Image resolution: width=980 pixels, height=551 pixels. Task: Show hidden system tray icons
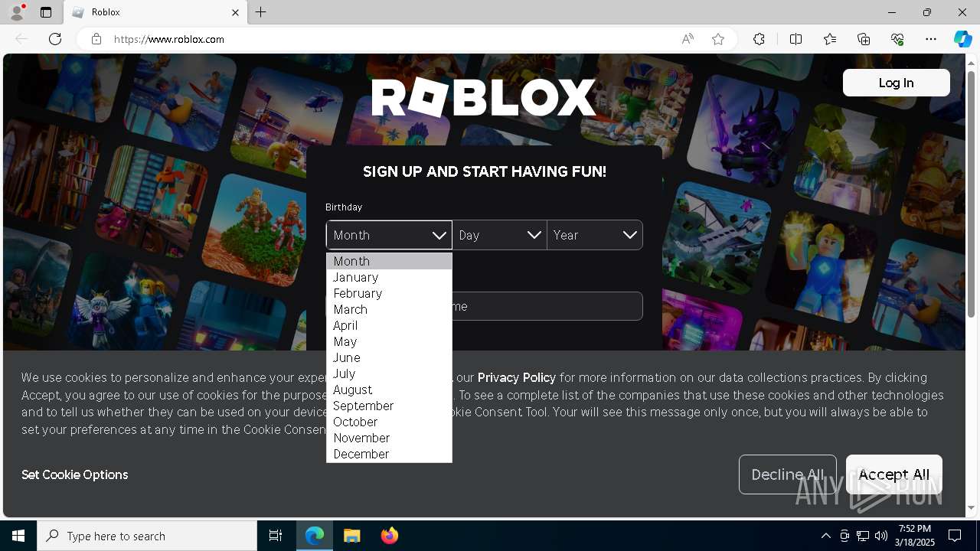tap(825, 536)
